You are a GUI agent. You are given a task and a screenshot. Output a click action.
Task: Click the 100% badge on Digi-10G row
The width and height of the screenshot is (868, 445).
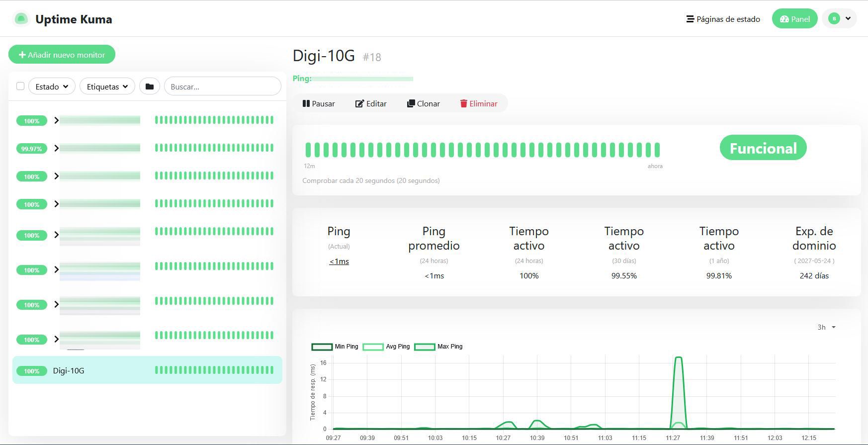[32, 371]
